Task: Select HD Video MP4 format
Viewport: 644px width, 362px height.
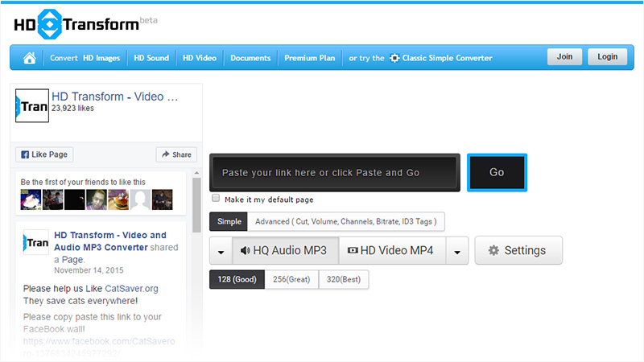Action: pos(392,251)
